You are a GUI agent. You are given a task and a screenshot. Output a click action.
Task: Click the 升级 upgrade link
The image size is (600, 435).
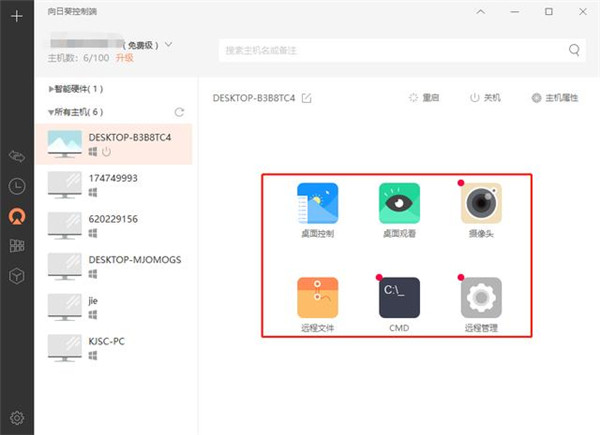[x=125, y=59]
